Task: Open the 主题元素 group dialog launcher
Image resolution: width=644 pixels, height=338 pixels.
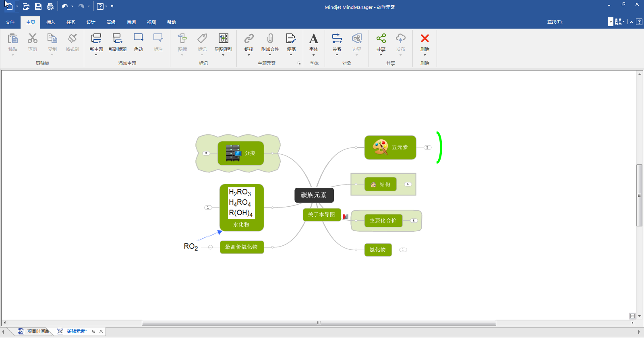Action: 299,63
